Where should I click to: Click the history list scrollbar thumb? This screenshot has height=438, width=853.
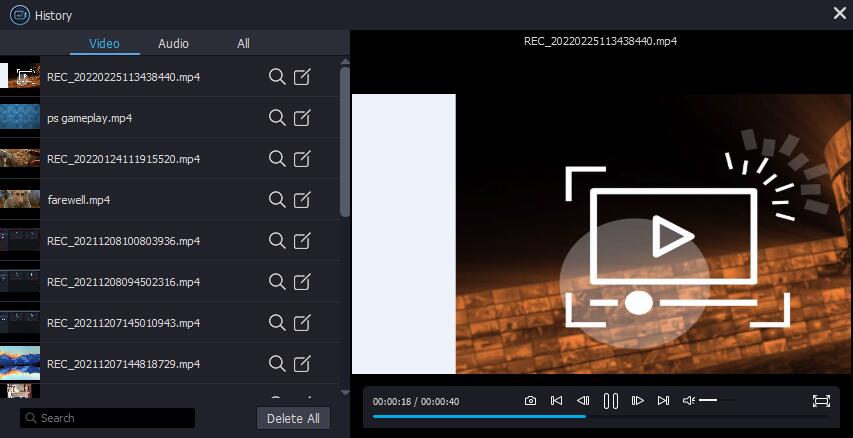click(x=345, y=141)
